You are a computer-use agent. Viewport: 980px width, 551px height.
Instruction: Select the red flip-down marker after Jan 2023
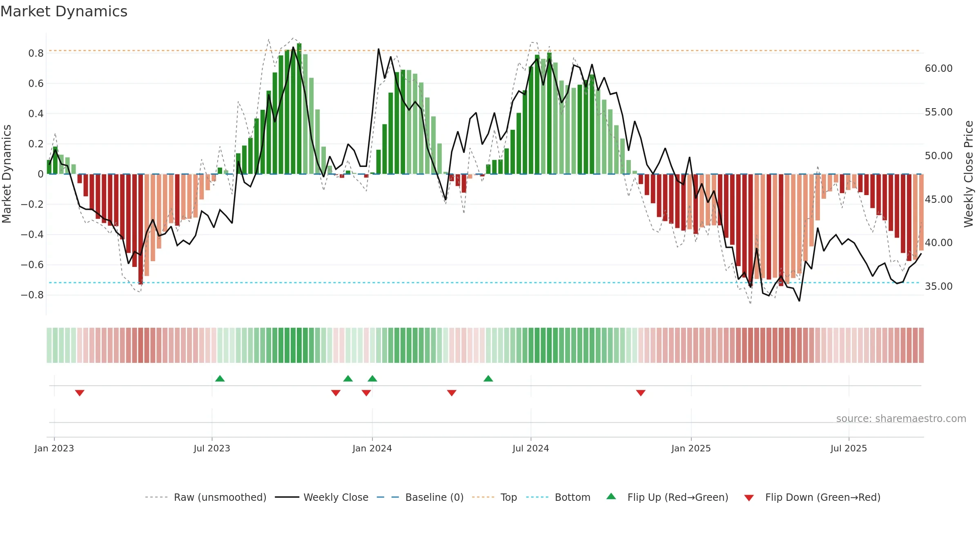(x=80, y=393)
